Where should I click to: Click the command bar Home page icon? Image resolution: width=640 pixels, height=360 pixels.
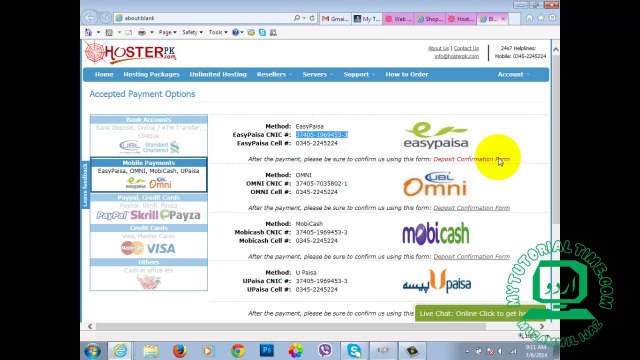tap(88, 32)
